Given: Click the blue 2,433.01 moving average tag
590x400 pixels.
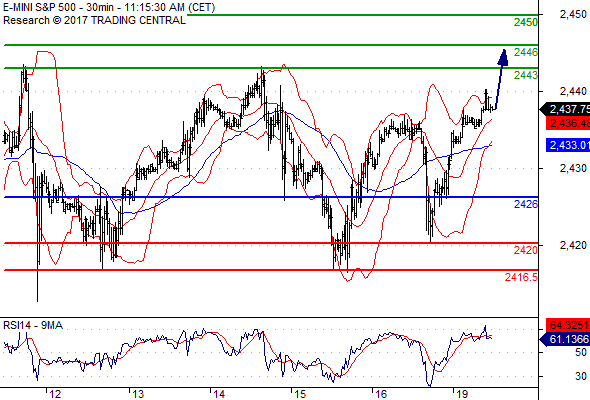Looking at the screenshot, I should pyautogui.click(x=568, y=145).
